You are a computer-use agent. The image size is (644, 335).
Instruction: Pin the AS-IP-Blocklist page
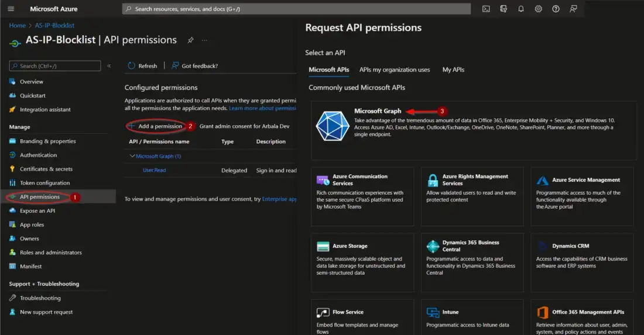tap(190, 40)
